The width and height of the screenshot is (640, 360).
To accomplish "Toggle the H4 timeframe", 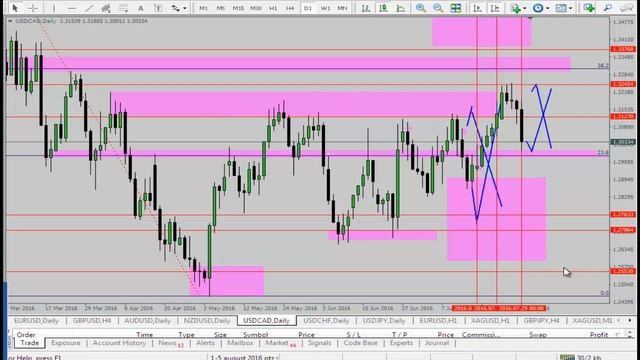I will point(290,8).
